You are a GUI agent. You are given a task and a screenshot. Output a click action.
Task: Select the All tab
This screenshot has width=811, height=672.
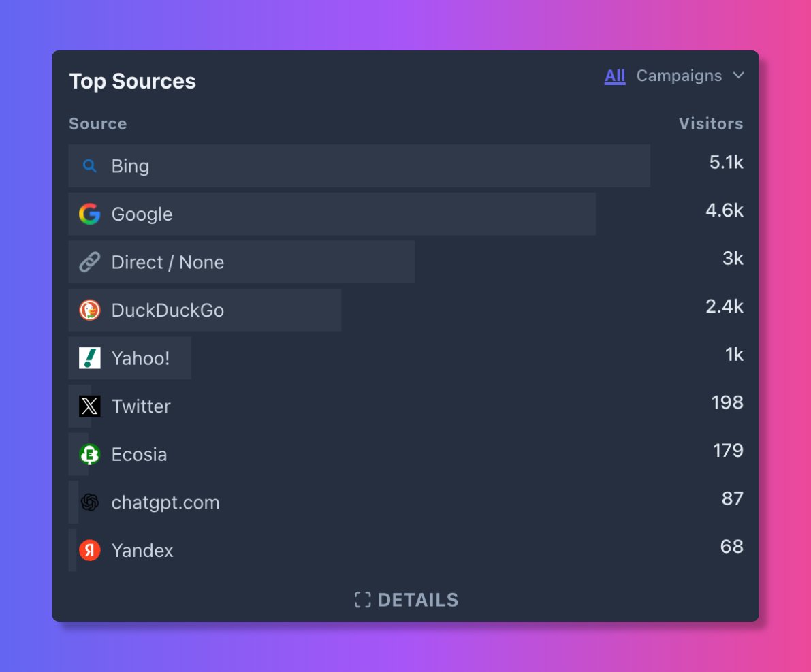614,76
